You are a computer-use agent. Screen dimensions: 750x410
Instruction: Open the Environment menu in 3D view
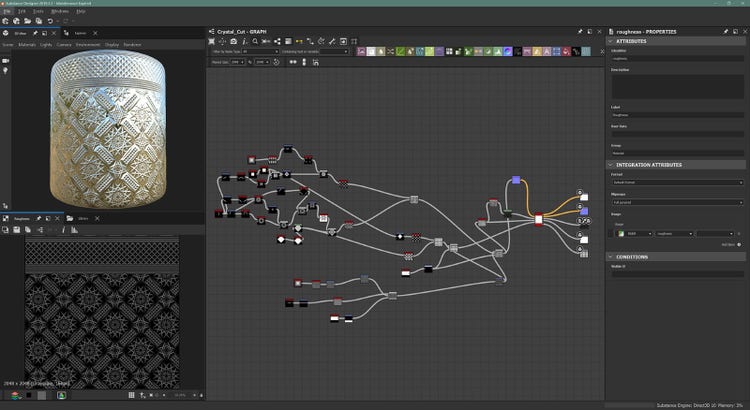pos(90,44)
